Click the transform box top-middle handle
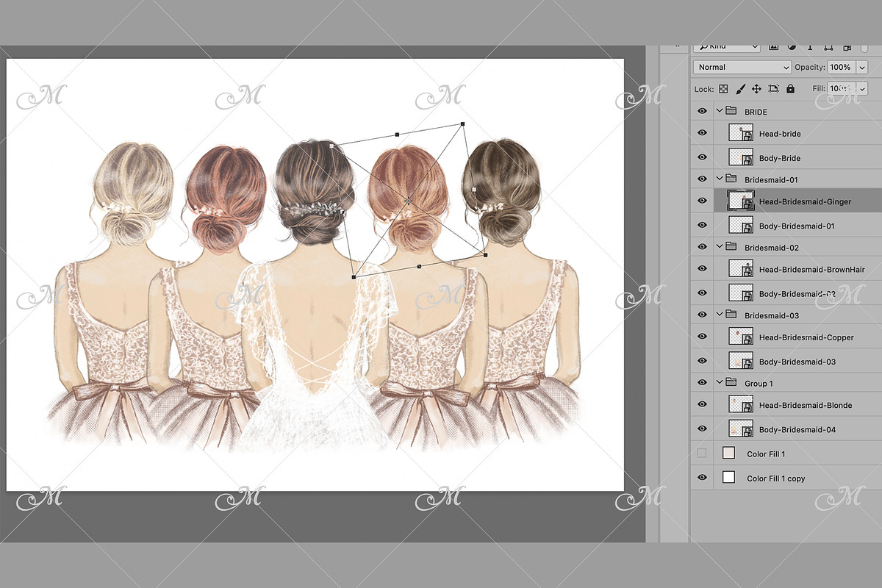This screenshot has width=882, height=588. [x=397, y=135]
